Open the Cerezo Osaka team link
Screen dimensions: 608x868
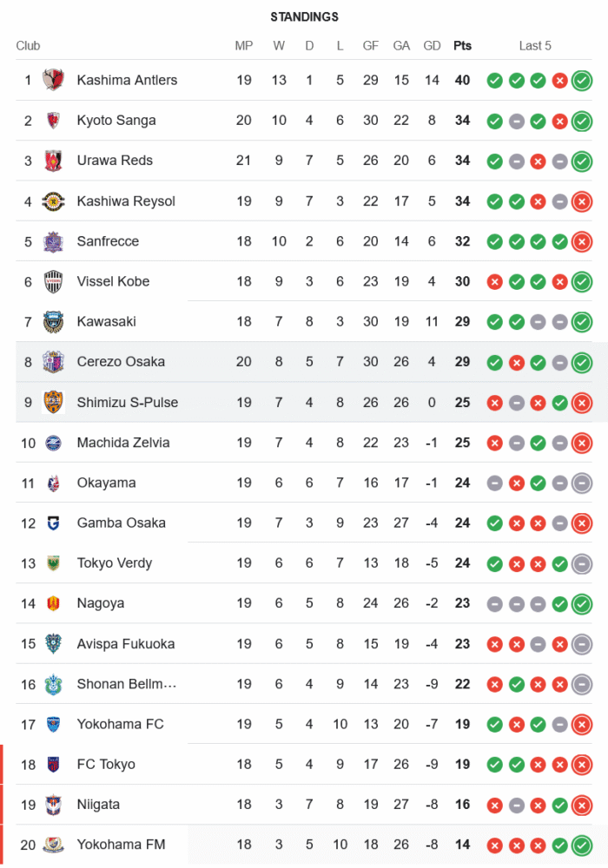pyautogui.click(x=121, y=362)
